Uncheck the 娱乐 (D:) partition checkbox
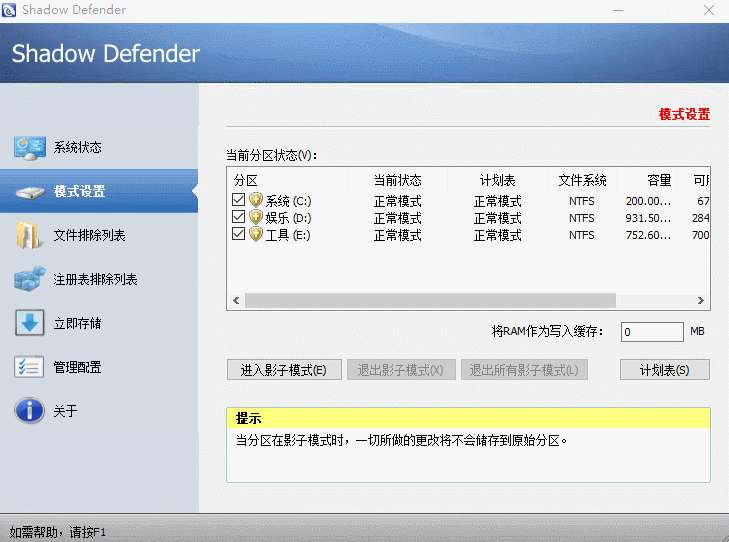 click(x=239, y=217)
